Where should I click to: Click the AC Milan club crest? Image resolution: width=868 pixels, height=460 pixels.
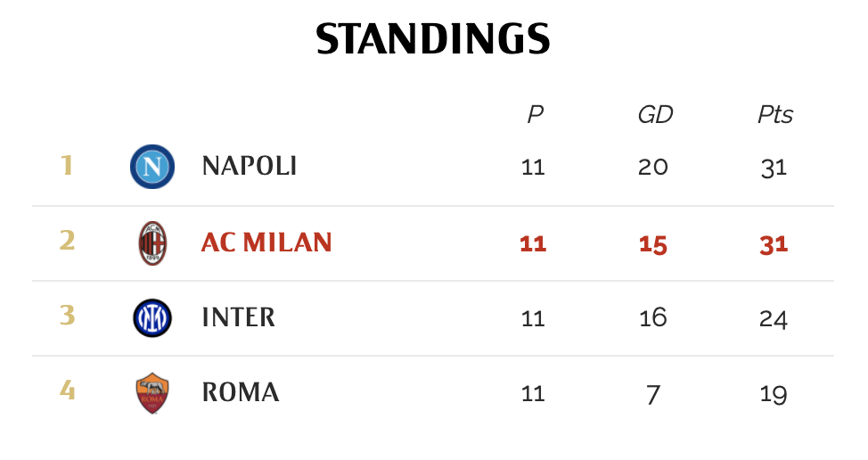pos(151,242)
